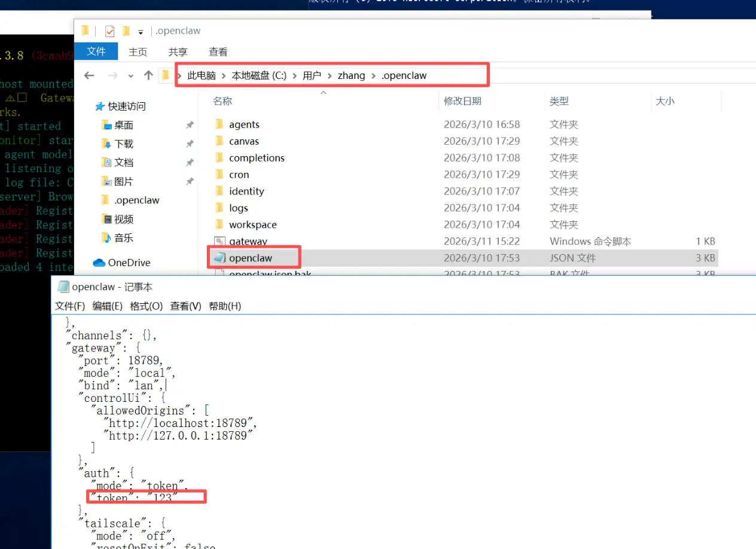Select the agents folder name
The width and height of the screenshot is (756, 549).
coord(244,124)
